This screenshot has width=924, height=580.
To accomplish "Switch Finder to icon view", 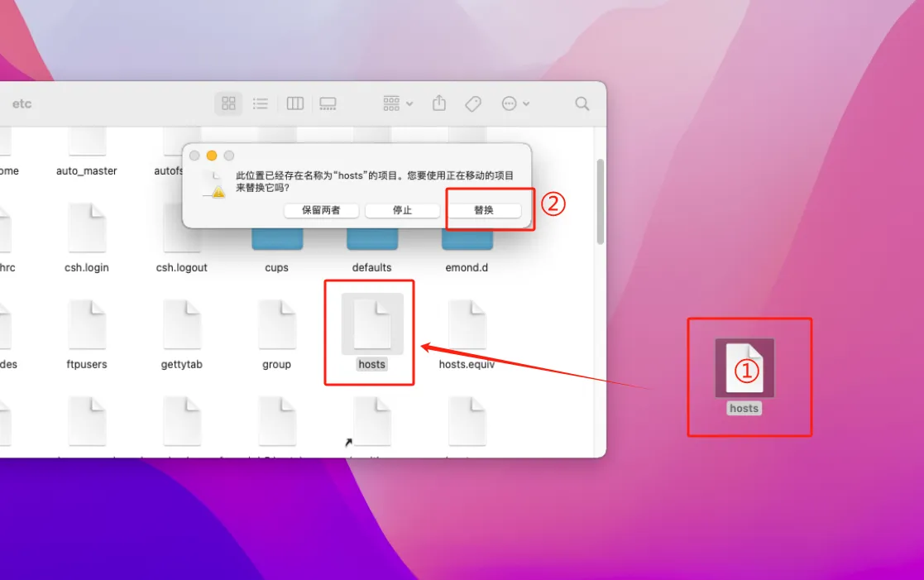I will pos(229,103).
